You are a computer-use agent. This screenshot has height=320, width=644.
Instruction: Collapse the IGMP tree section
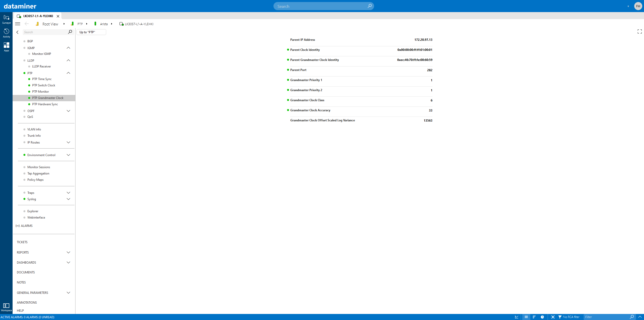(68, 48)
